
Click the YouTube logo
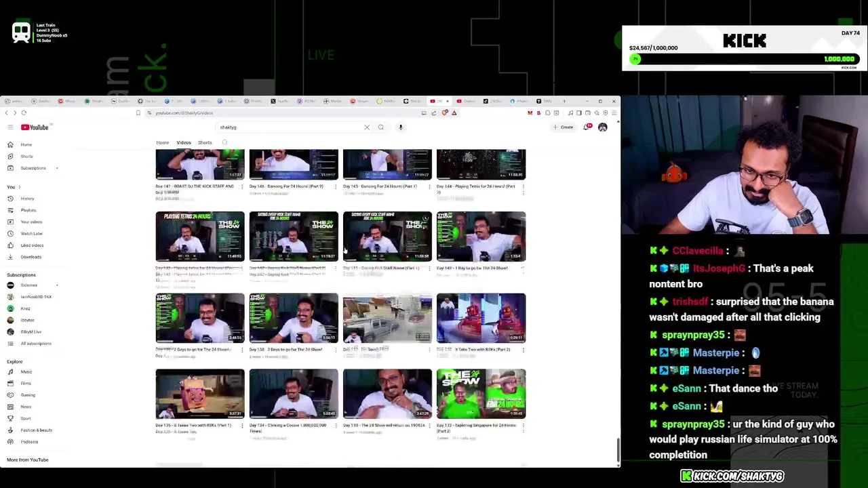tap(35, 127)
